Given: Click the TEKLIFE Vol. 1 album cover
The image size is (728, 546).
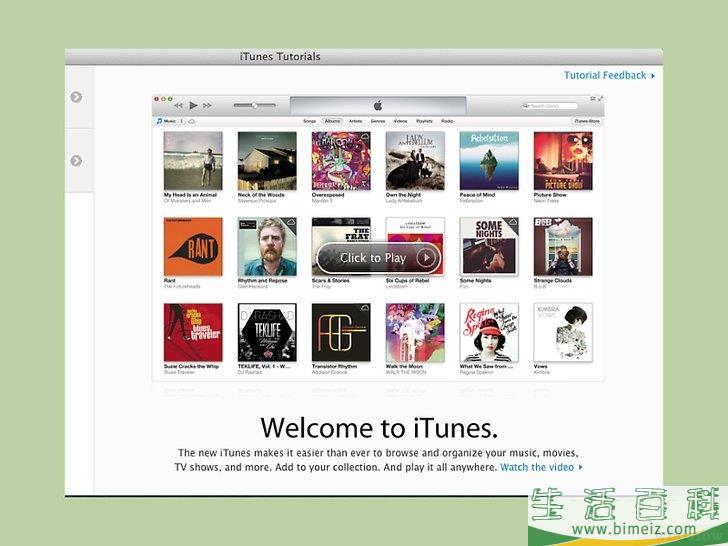Looking at the screenshot, I should 267,332.
